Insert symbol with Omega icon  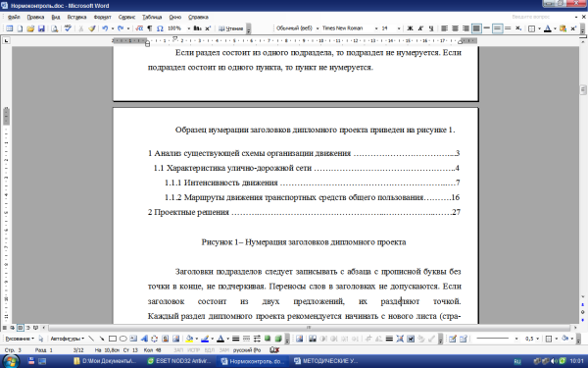point(160,28)
